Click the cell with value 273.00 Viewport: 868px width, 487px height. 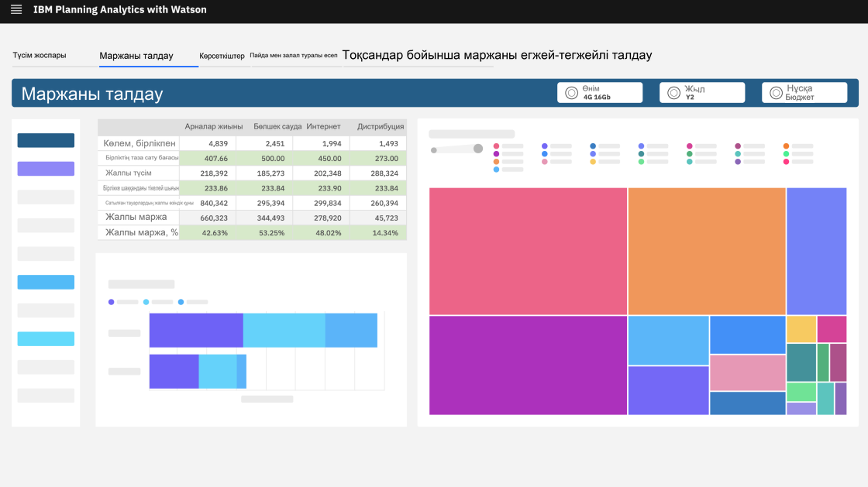379,158
